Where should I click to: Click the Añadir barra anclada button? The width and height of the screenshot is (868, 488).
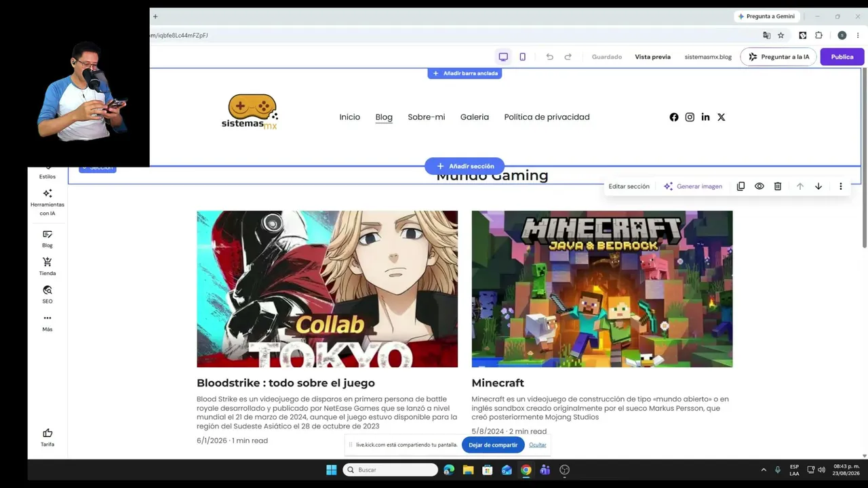pos(465,73)
